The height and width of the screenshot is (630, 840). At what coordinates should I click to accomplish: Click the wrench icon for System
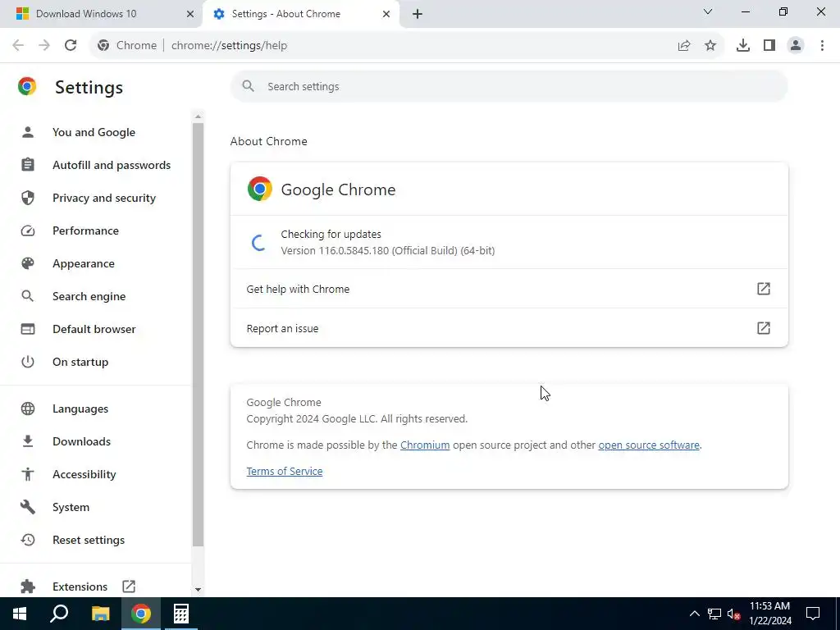(28, 507)
